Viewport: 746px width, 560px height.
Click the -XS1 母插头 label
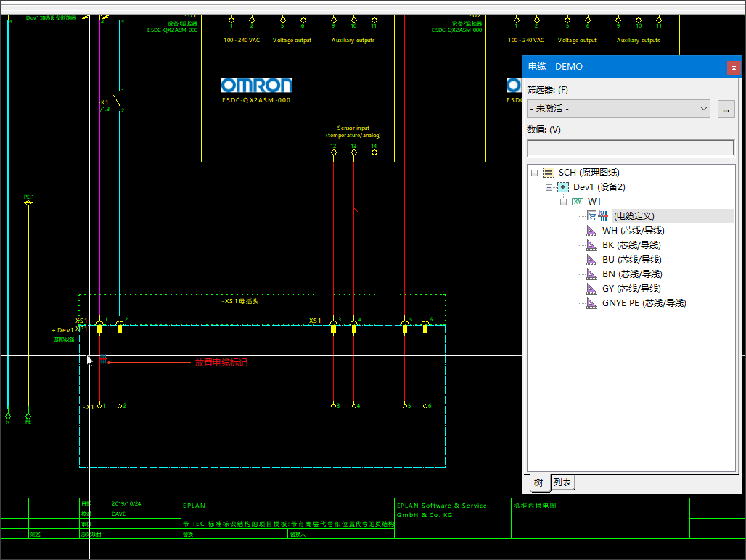(239, 301)
